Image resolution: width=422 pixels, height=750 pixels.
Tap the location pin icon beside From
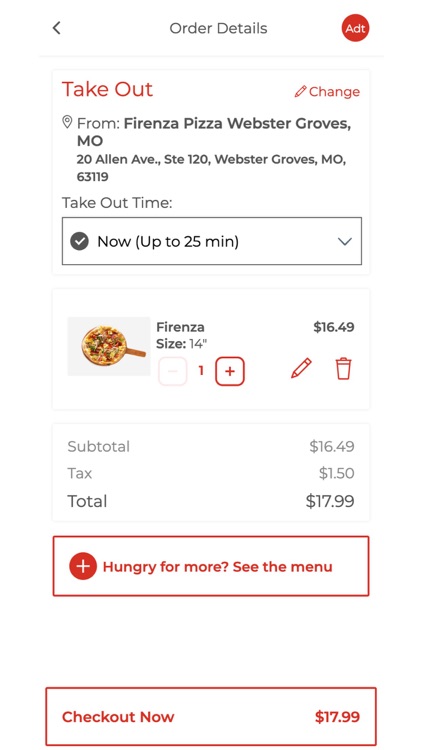(67, 122)
